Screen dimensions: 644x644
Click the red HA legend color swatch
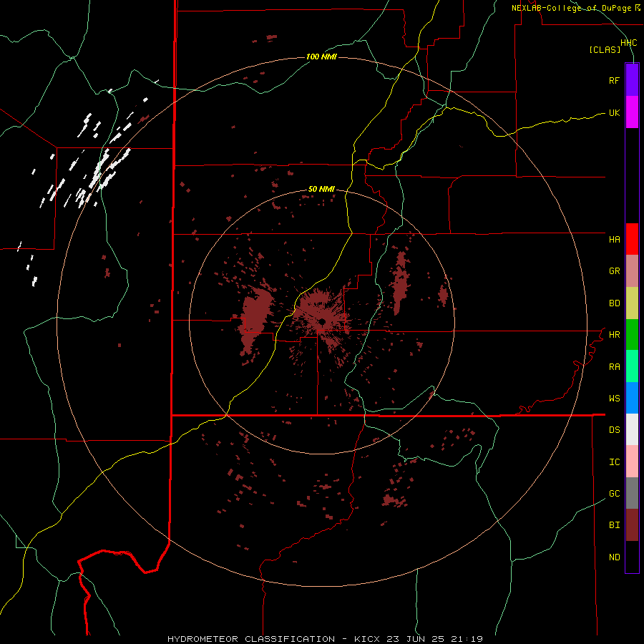click(632, 239)
